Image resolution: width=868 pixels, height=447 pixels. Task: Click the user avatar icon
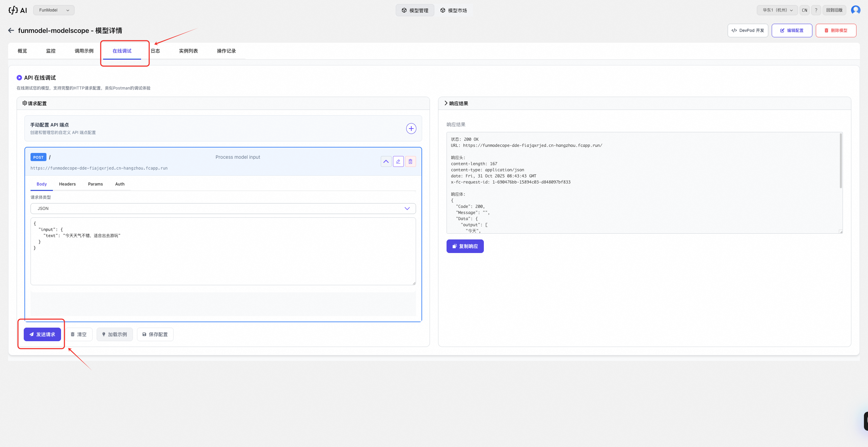coord(855,10)
